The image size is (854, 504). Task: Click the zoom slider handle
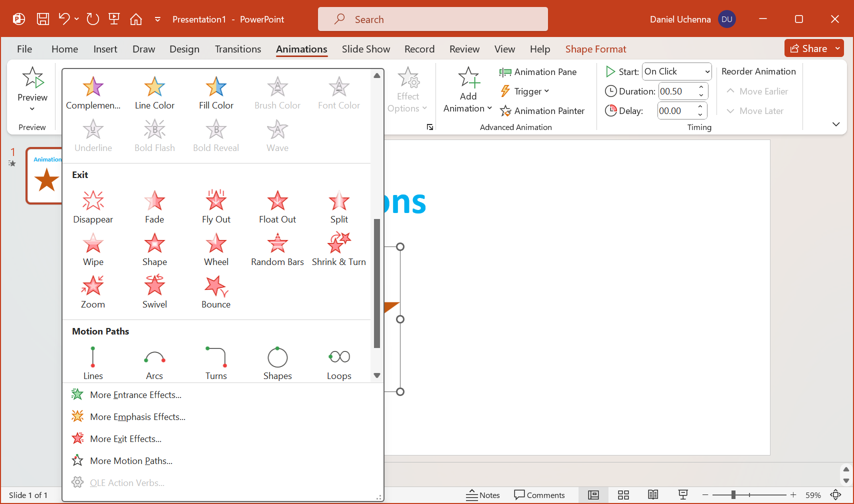point(733,495)
